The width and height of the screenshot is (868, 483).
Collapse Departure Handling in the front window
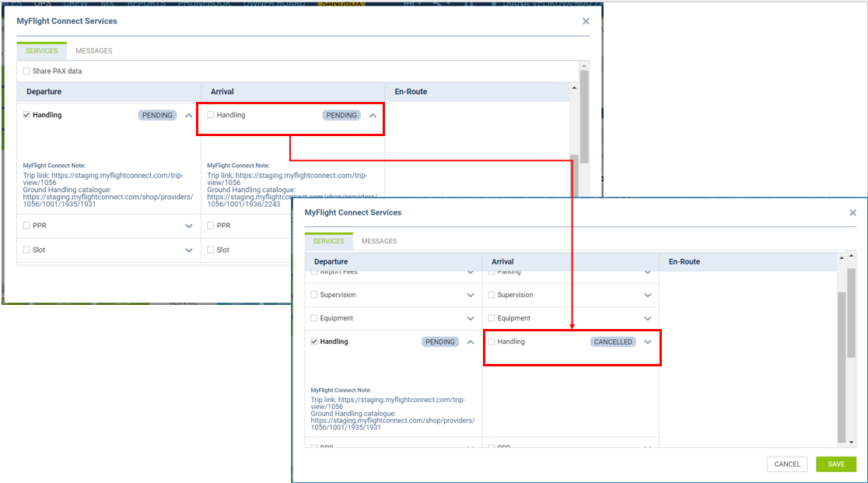[471, 342]
